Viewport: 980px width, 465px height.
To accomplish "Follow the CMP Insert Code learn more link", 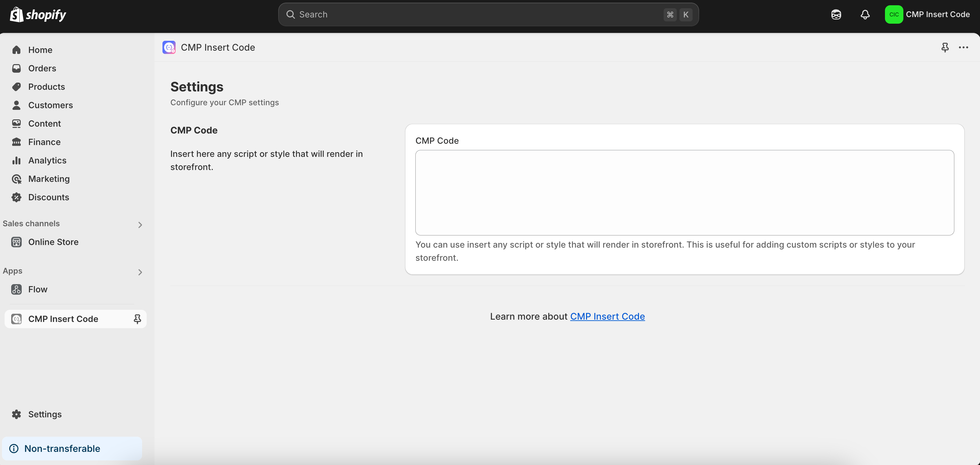I will click(x=607, y=316).
